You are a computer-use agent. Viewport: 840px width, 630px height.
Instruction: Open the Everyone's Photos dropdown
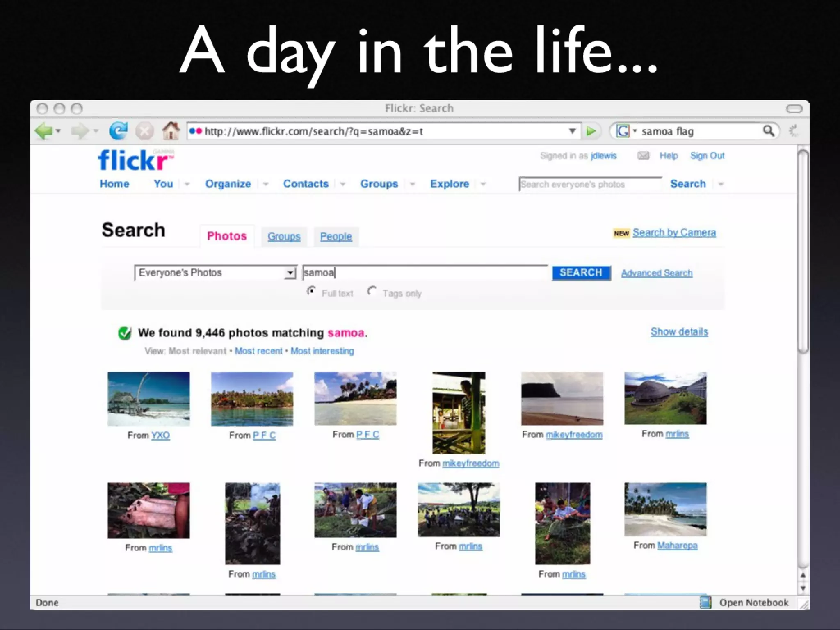pos(290,273)
